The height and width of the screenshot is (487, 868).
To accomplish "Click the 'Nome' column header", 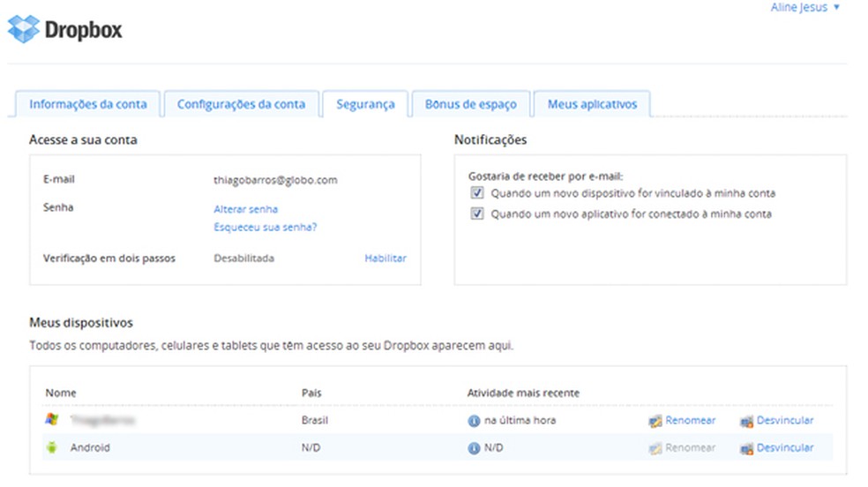I will click(x=61, y=393).
